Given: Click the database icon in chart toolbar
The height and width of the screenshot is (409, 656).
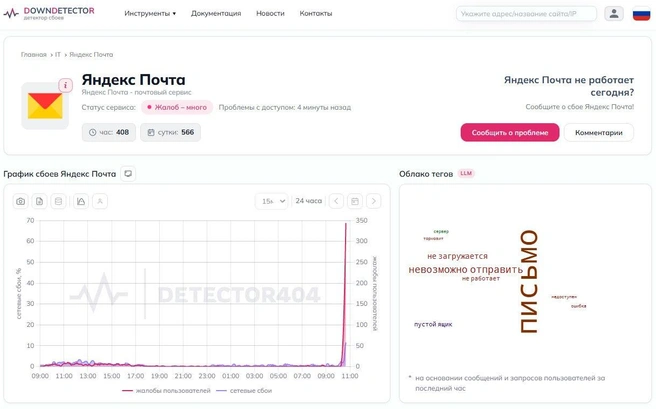Looking at the screenshot, I should point(58,202).
